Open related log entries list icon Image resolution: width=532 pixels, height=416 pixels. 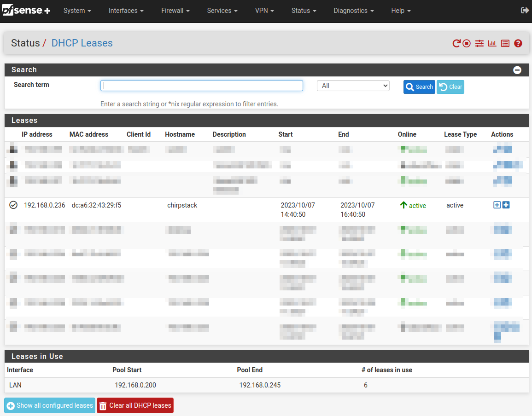tap(505, 43)
